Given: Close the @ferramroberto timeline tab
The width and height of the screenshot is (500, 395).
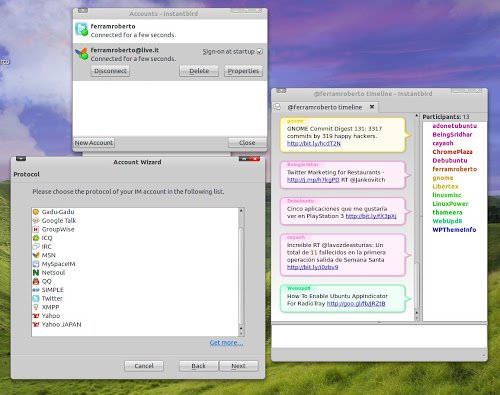Looking at the screenshot, I should [x=372, y=107].
